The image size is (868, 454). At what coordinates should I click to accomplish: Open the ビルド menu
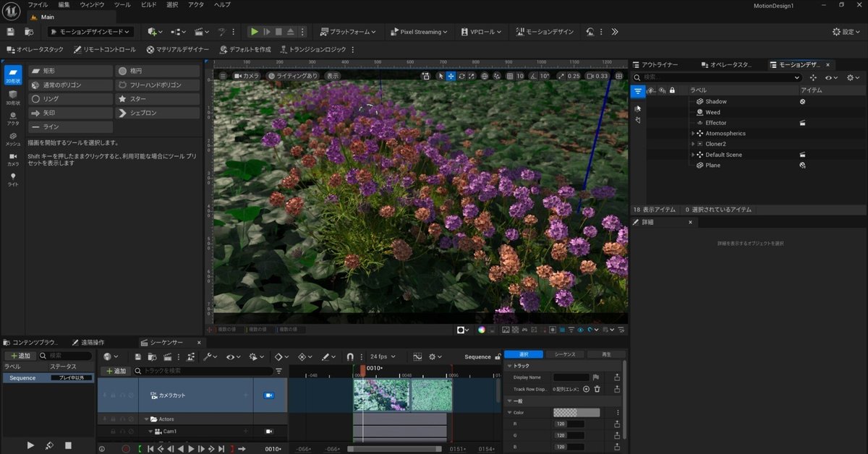[x=149, y=4]
